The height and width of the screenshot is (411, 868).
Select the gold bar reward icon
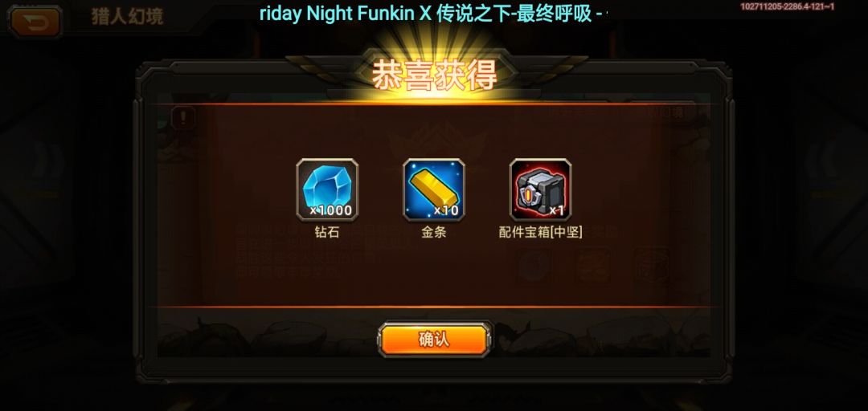(434, 189)
